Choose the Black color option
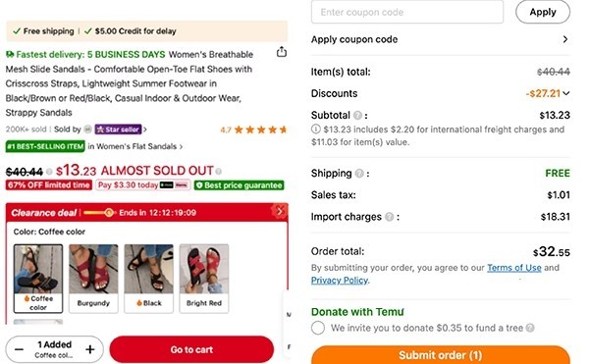Viewport: 589px width, 364px height. click(x=149, y=279)
